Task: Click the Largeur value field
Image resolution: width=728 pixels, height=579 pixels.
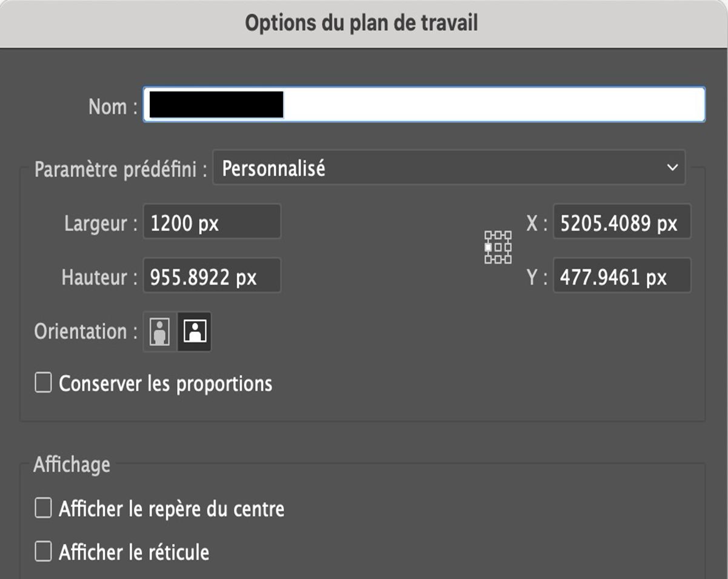Action: coord(212,222)
